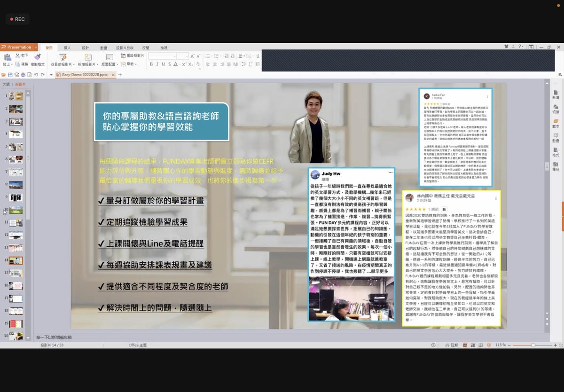Image resolution: width=564 pixels, height=392 pixels.
Task: Switch to the 插入 (Insert) ribbon tab
Action: pos(67,47)
